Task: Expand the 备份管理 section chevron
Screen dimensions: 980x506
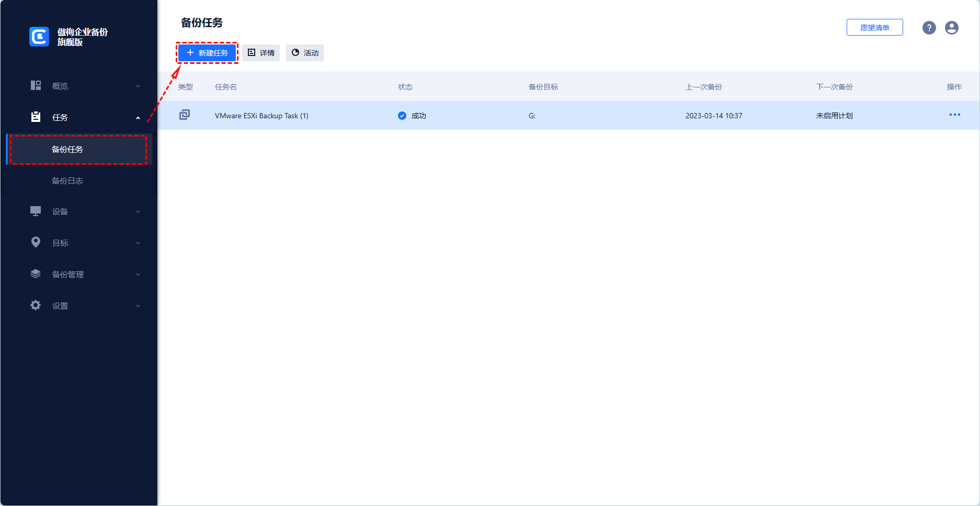Action: tap(138, 275)
